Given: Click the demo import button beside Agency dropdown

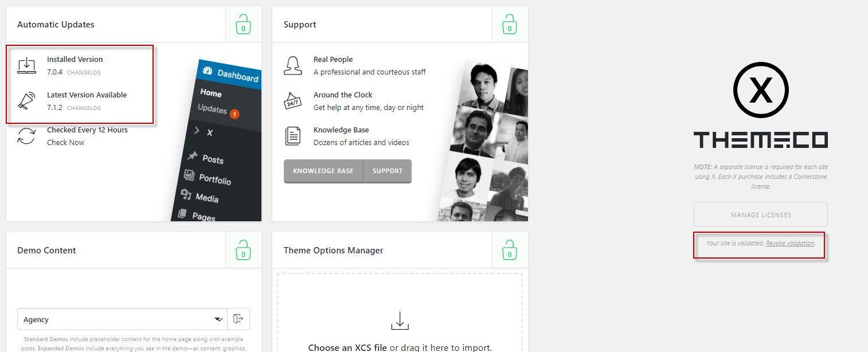Looking at the screenshot, I should click(238, 319).
